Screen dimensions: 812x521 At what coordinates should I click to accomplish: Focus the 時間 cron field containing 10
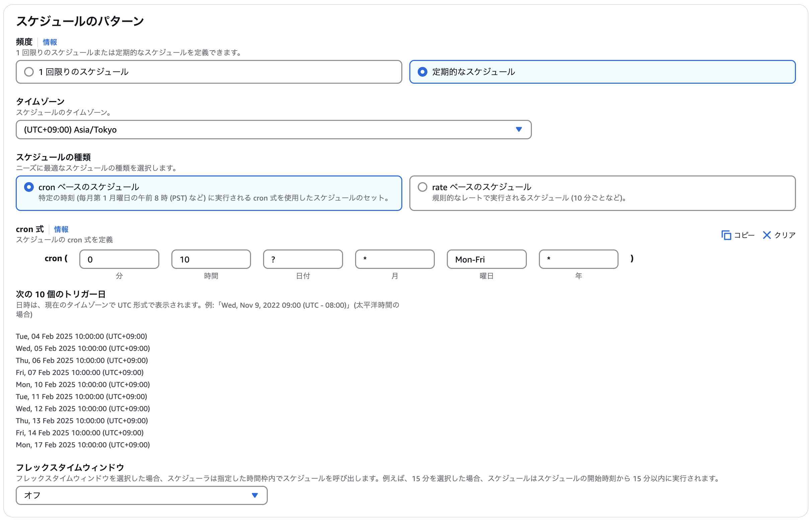pyautogui.click(x=211, y=259)
